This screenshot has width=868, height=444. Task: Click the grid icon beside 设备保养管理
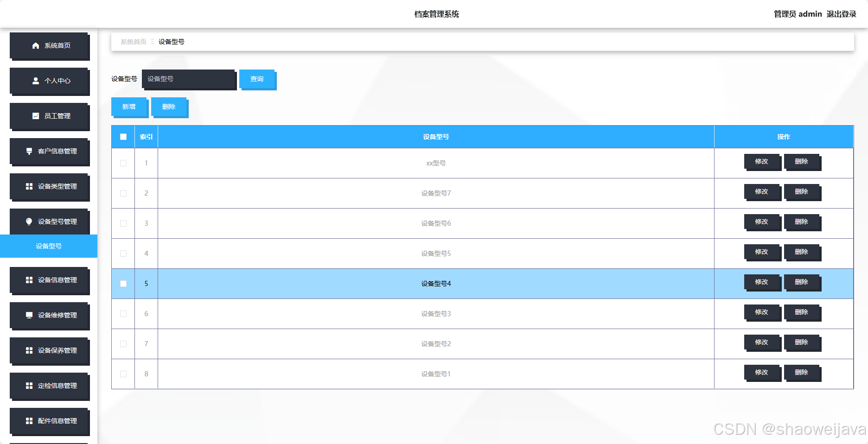[29, 350]
